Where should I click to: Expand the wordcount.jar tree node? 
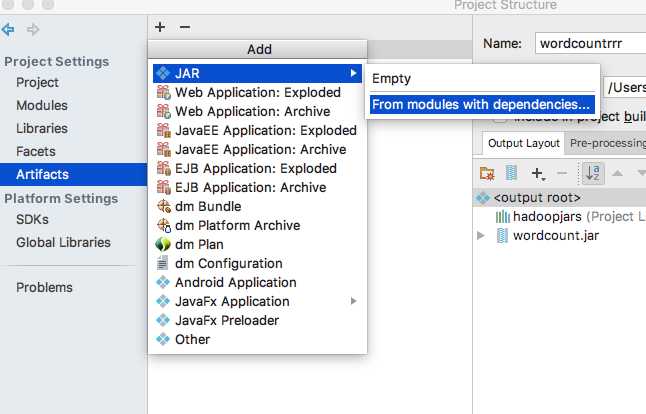pos(482,235)
